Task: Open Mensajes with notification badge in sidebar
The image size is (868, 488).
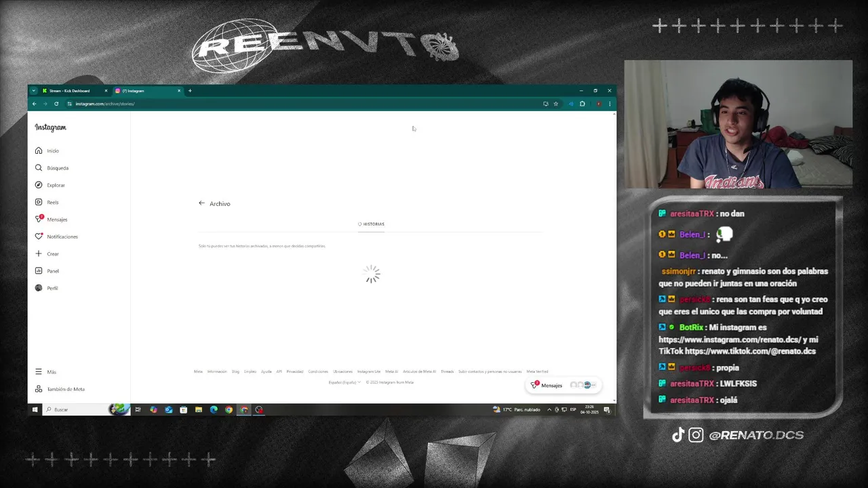Action: (x=52, y=219)
